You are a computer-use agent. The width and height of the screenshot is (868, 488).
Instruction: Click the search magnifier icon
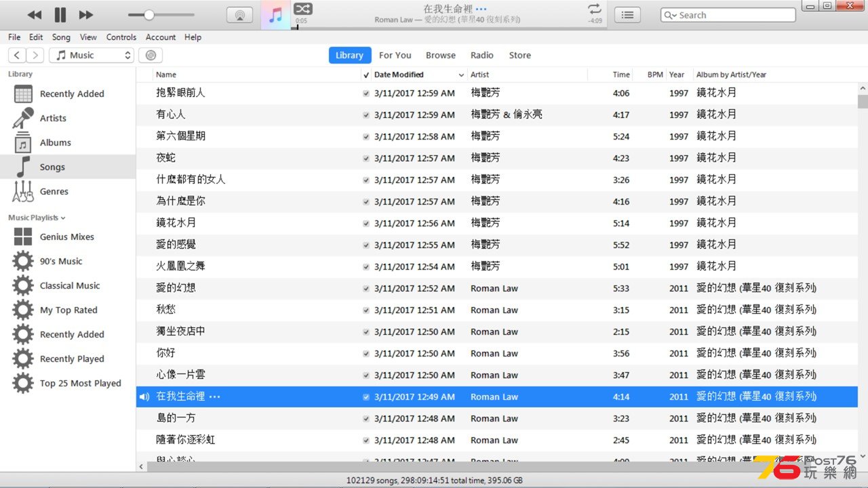point(669,15)
